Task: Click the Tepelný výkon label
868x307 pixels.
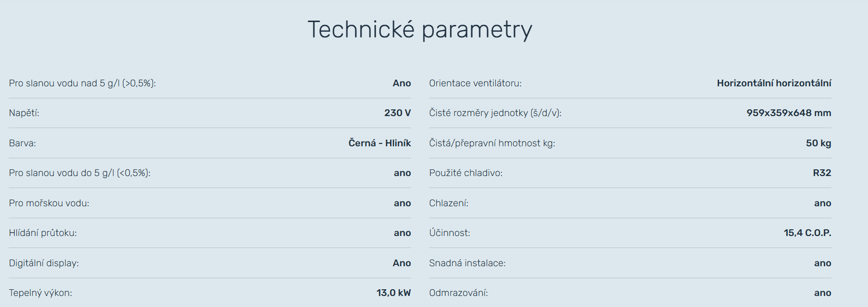Action: (40, 293)
